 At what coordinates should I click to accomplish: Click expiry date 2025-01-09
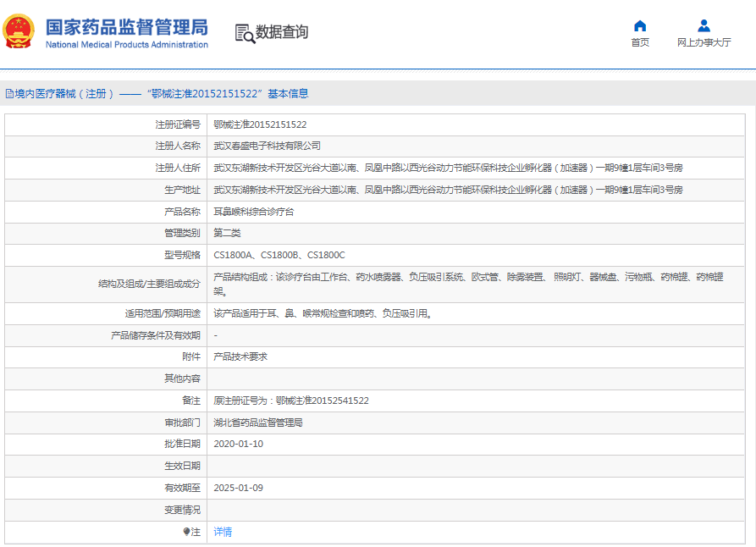point(238,488)
